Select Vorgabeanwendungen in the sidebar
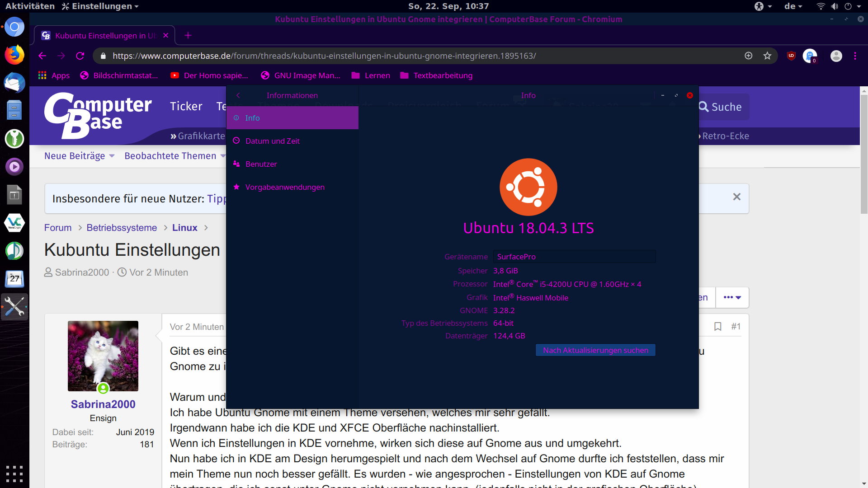Viewport: 868px width, 488px height. tap(284, 187)
